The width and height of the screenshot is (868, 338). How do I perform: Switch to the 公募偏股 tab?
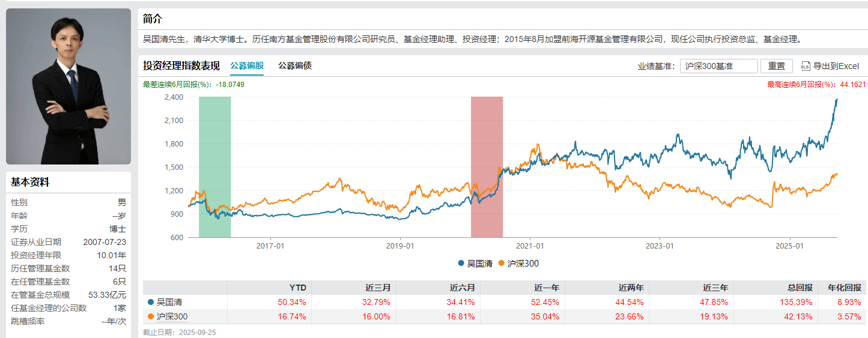click(247, 66)
